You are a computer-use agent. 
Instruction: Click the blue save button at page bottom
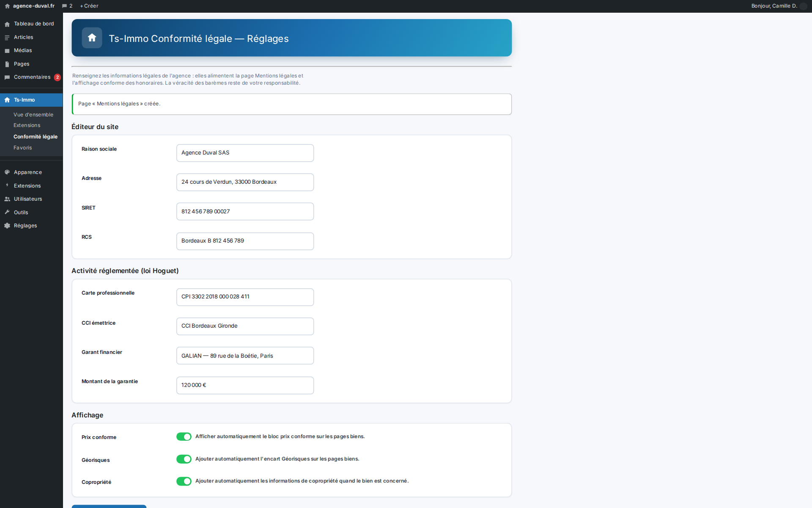click(109, 506)
